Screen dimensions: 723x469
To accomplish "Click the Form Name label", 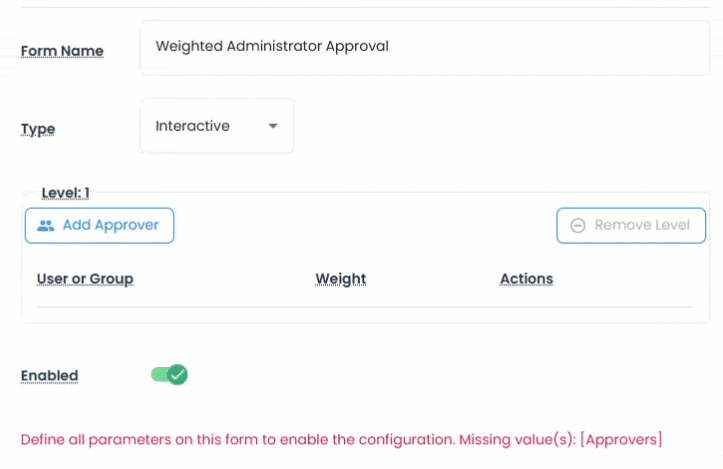I will tap(62, 51).
